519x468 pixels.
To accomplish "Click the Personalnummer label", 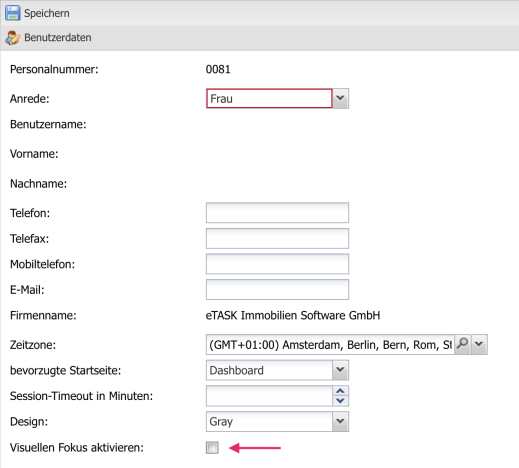I will pyautogui.click(x=54, y=69).
